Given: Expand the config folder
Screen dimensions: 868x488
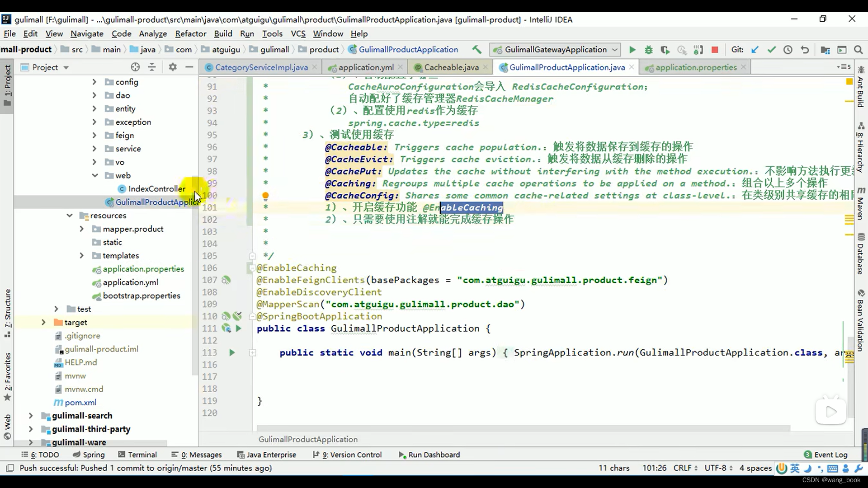Looking at the screenshot, I should pos(94,82).
